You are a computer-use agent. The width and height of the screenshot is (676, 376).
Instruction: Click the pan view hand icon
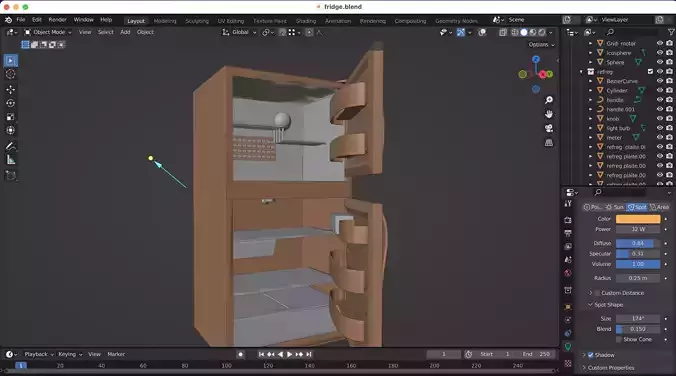click(549, 114)
